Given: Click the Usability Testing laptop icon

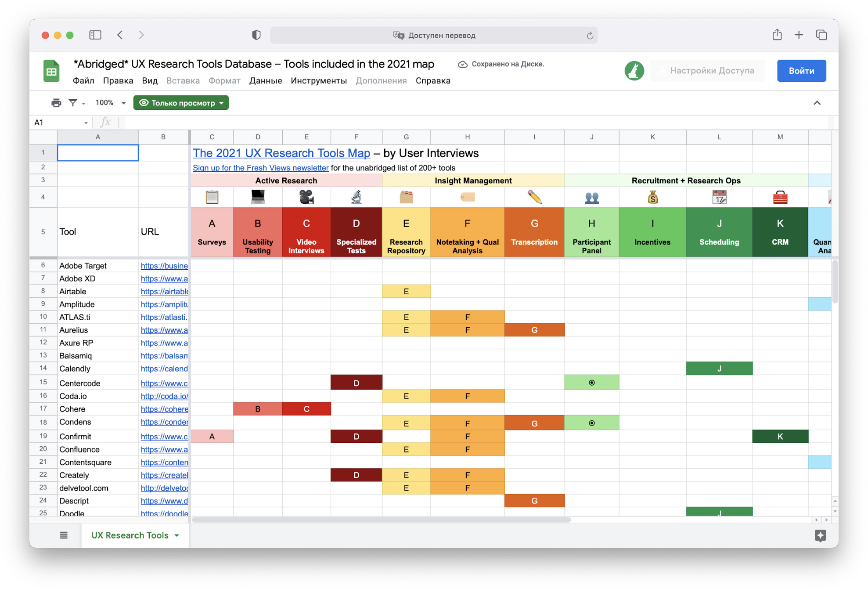Looking at the screenshot, I should pyautogui.click(x=258, y=197).
